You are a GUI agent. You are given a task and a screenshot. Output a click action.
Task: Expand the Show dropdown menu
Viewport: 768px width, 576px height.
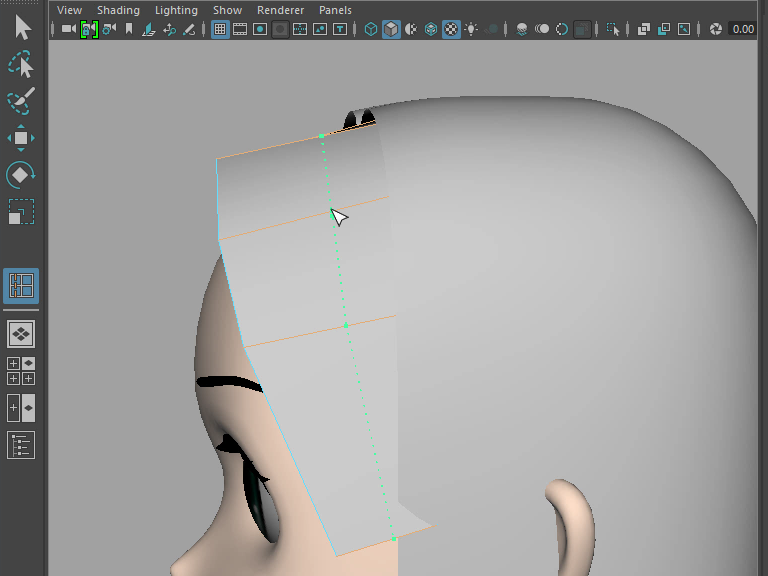point(227,10)
